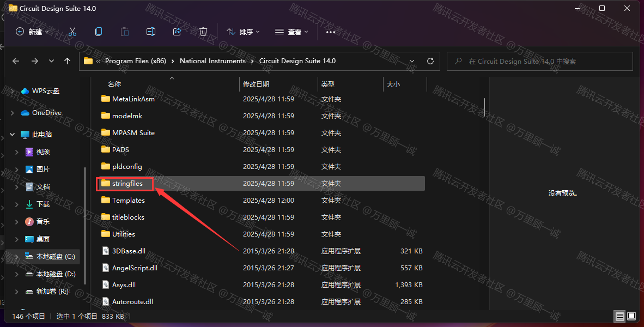Screen dimensions: 644x327
Task: Switch to details view layout icon
Action: pyautogui.click(x=619, y=316)
